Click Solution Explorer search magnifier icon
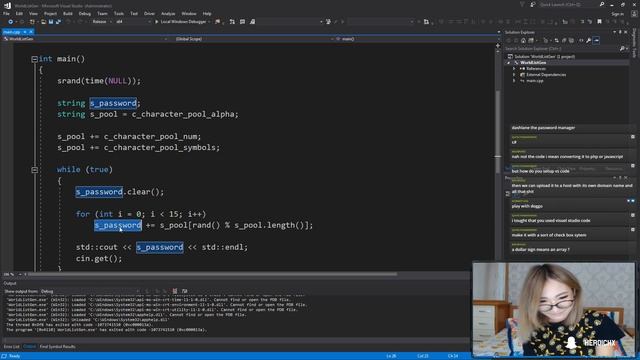This screenshot has height=360, width=640. point(622,49)
